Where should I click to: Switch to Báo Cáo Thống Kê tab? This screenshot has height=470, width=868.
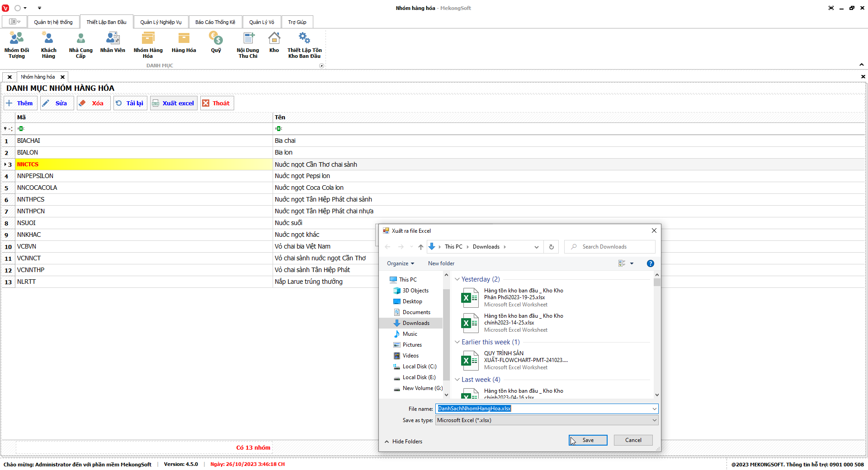215,22
